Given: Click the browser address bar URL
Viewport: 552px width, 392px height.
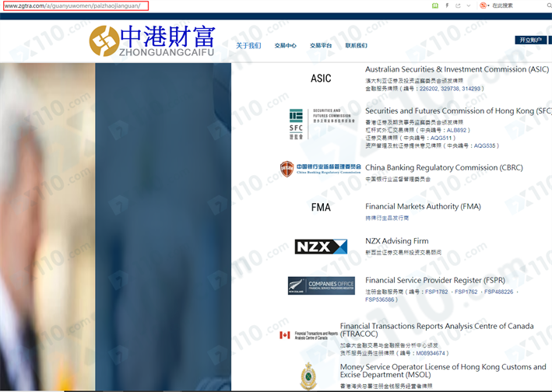Looking at the screenshot, I should [x=76, y=5].
